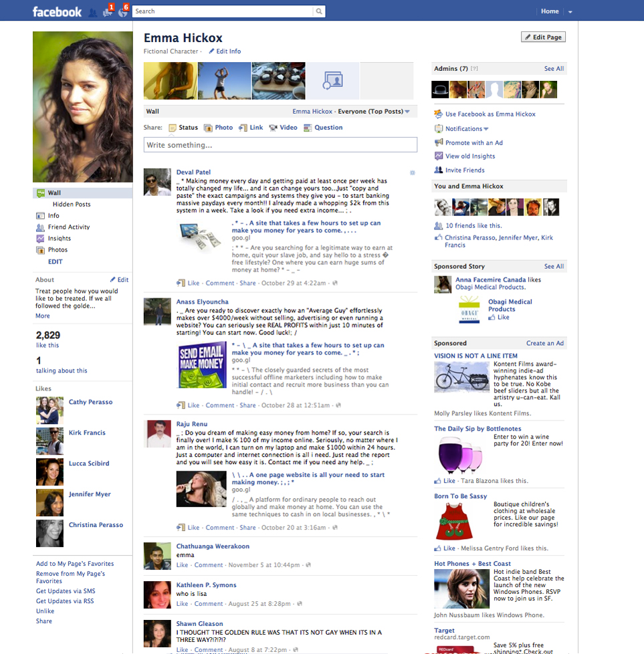Click the Question share icon
This screenshot has height=654, width=644.
308,128
